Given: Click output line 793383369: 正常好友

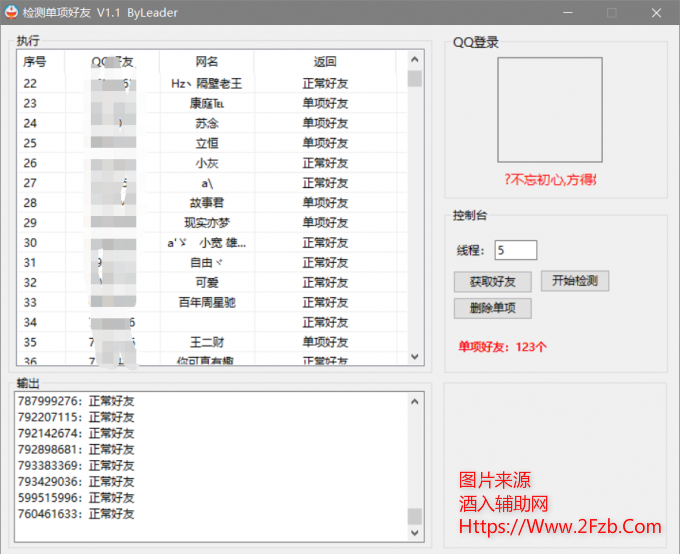Looking at the screenshot, I should [76, 465].
